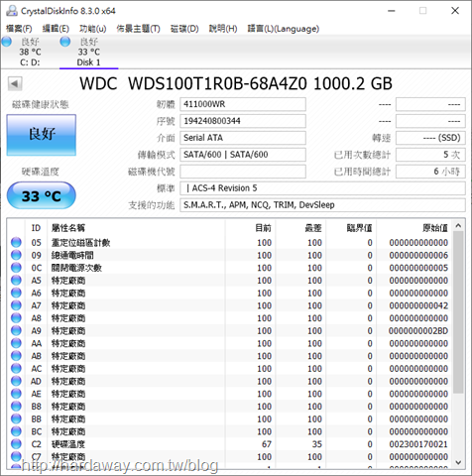Image resolution: width=472 pixels, height=476 pixels.
Task: Click the power-on hours field showing 6 小時
Action: tap(430, 172)
